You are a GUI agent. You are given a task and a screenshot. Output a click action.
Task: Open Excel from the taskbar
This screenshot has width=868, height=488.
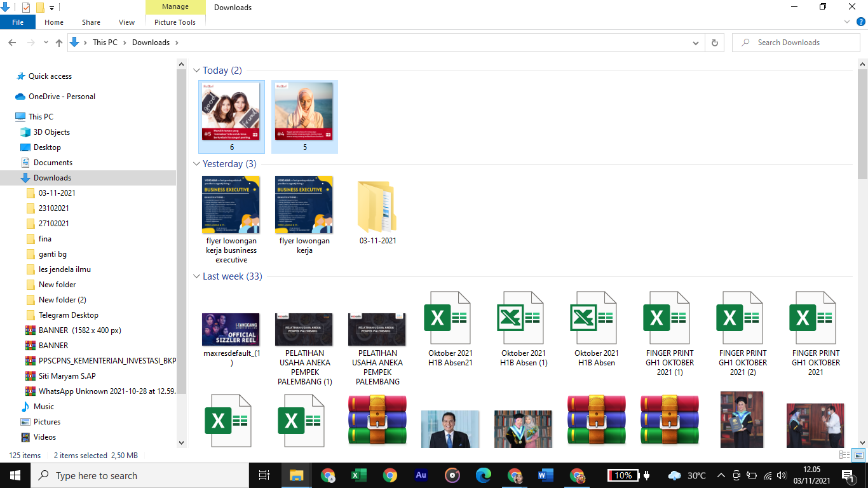(x=359, y=475)
